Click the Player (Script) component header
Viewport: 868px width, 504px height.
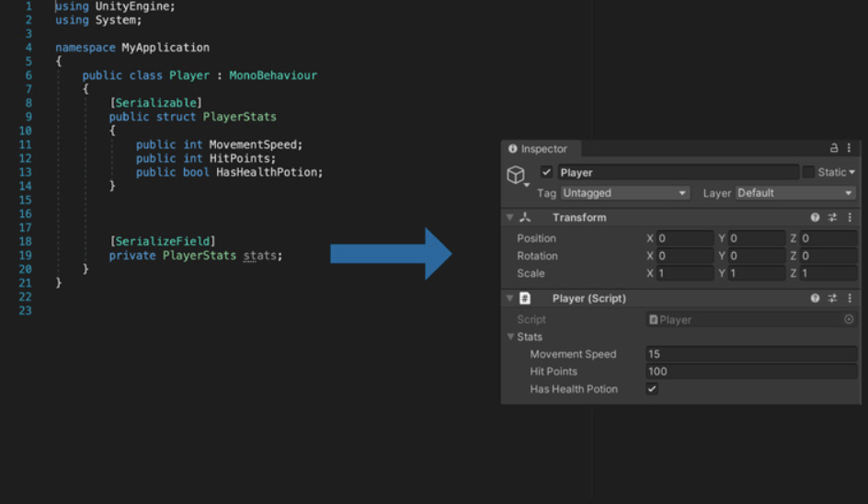coord(588,298)
